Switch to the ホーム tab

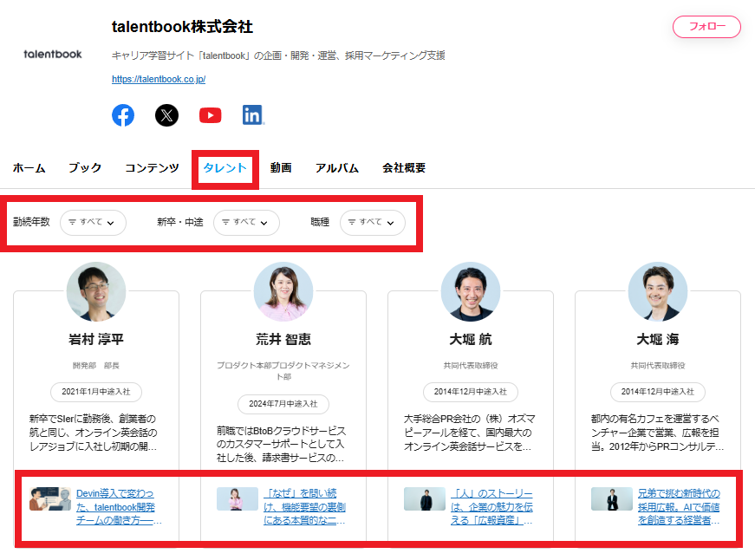point(29,168)
